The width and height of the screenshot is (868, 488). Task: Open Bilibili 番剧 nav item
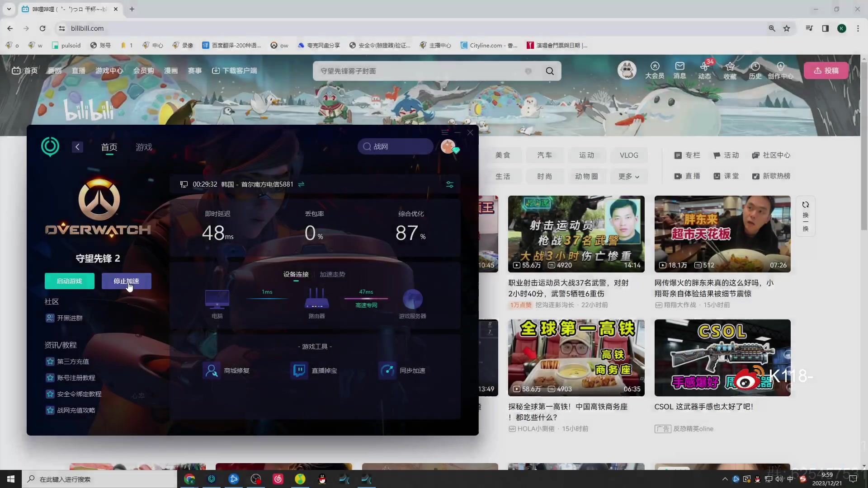[54, 70]
